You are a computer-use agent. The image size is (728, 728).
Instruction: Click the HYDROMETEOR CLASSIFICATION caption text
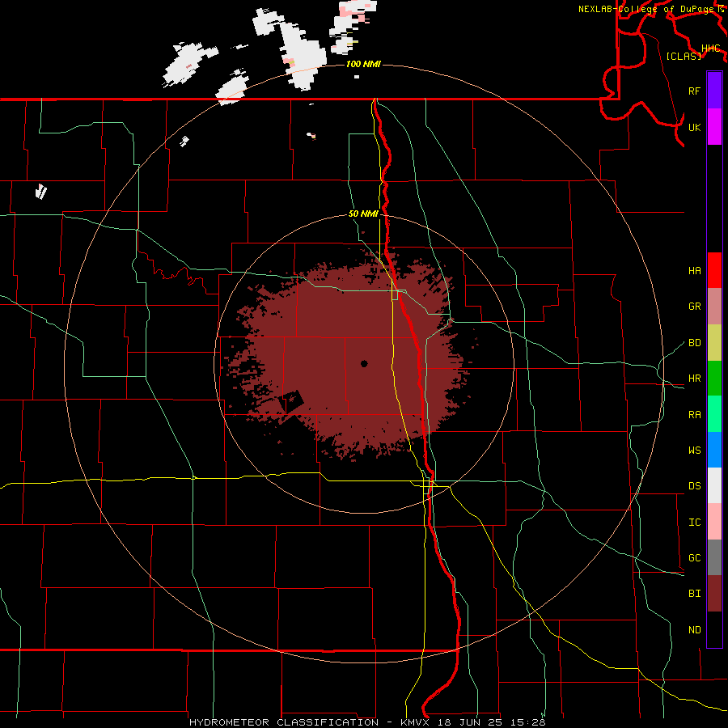[x=284, y=722]
